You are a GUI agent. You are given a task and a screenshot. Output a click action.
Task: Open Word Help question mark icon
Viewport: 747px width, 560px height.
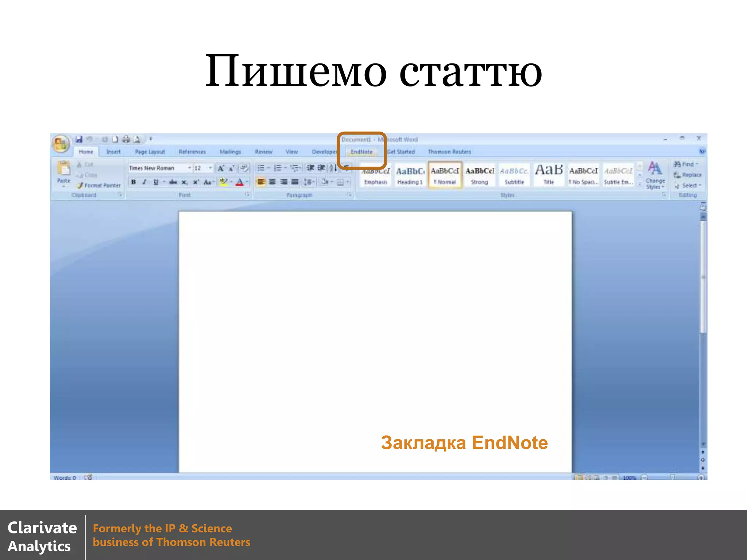(702, 151)
